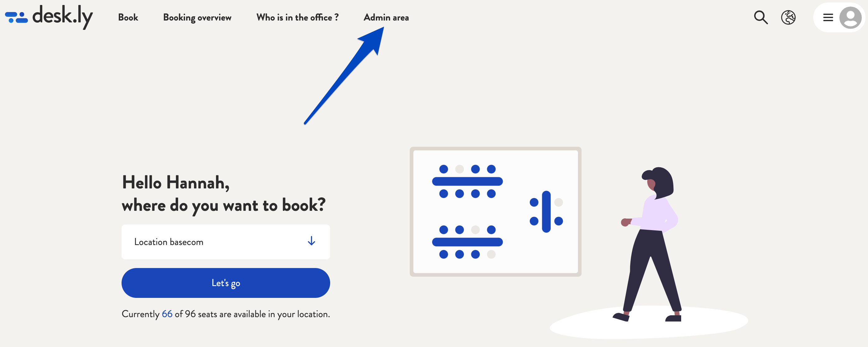Expand the Location basecom dropdown

(311, 241)
